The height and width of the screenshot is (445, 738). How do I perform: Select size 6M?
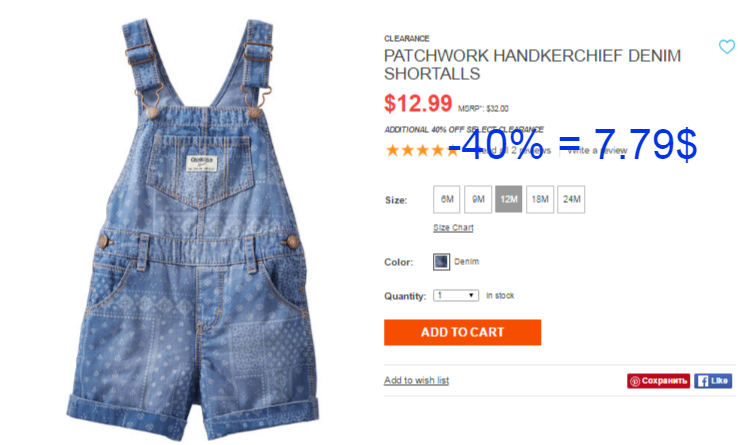(x=447, y=200)
